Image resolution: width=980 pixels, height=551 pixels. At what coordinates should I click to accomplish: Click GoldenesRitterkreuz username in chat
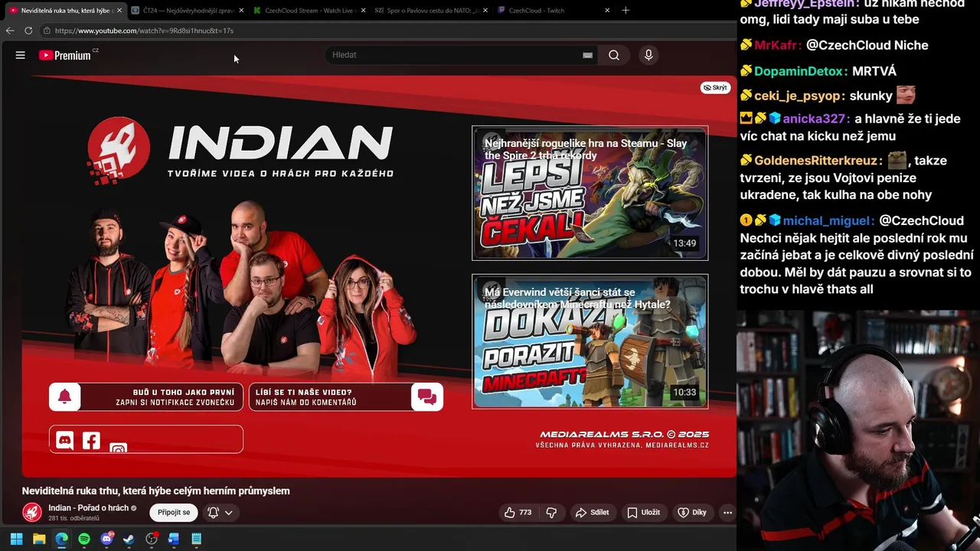click(x=817, y=161)
